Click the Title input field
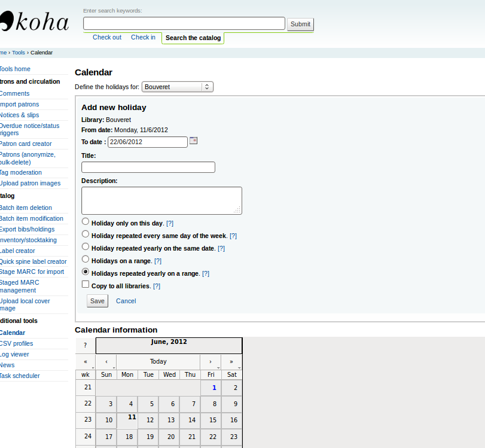485x448 pixels. [148, 167]
